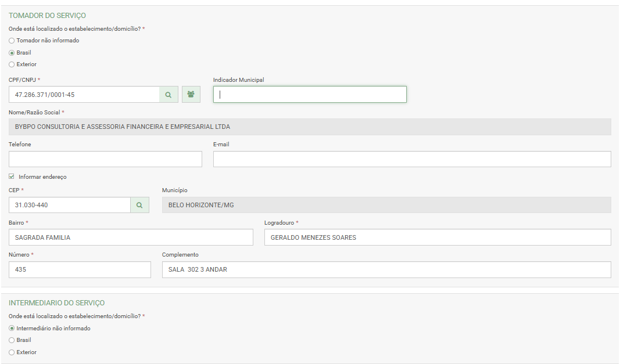Click the Número field showing 435

(x=80, y=269)
